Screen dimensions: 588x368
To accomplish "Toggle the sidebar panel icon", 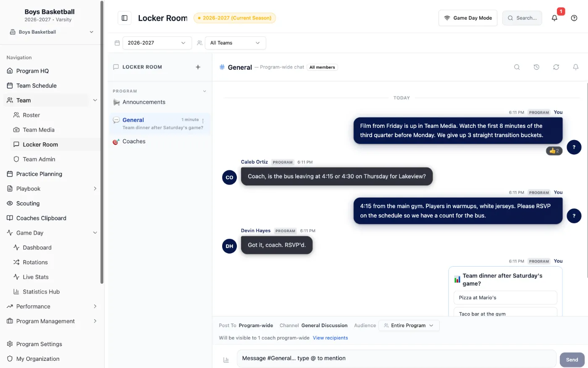I will tap(124, 18).
